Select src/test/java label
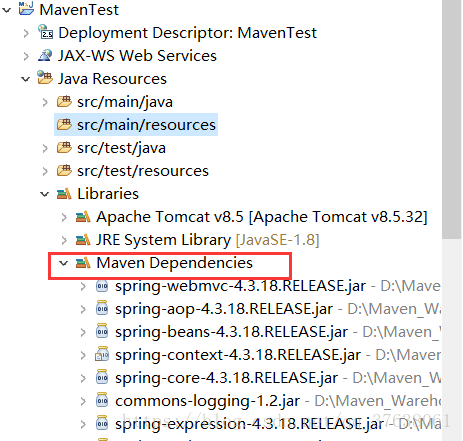This screenshot has height=441, width=463. [x=121, y=148]
